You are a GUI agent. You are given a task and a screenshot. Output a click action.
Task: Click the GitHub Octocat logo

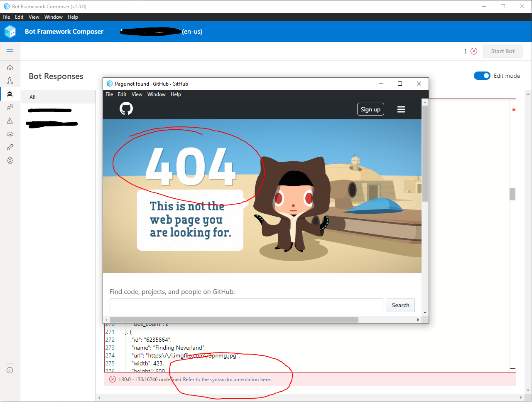[126, 109]
